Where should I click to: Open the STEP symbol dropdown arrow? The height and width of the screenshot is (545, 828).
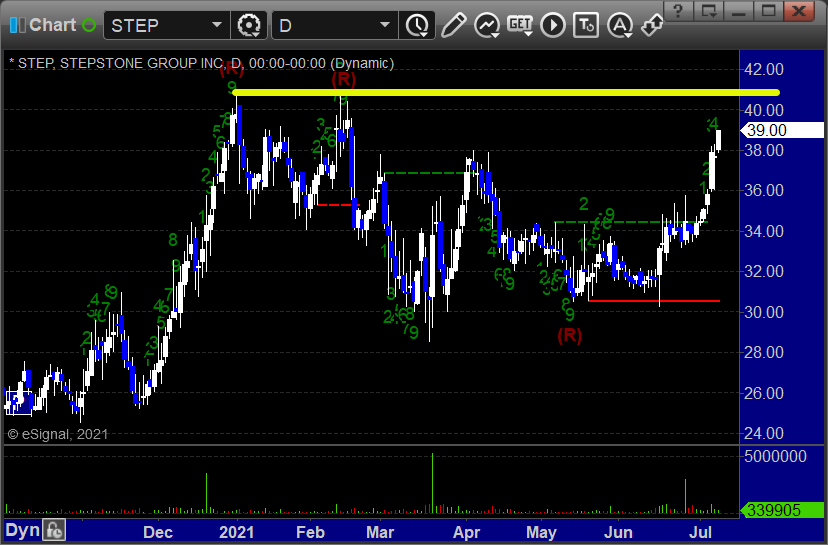[217, 25]
